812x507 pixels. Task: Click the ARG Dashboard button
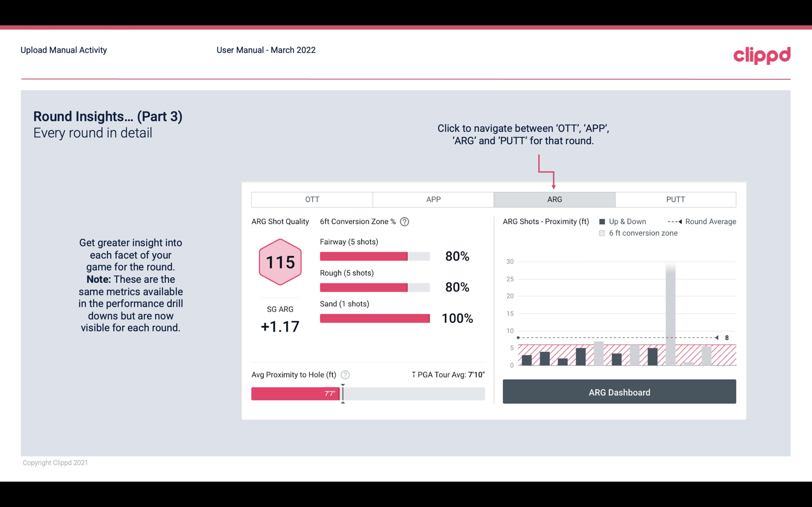coord(619,391)
